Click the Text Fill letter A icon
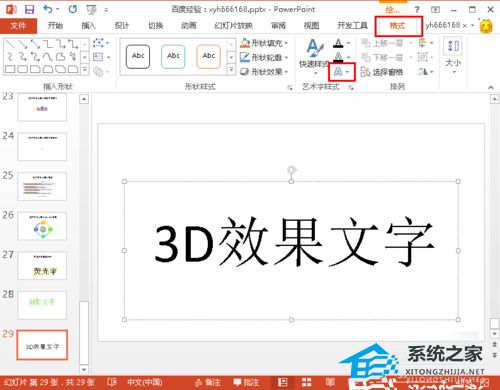This screenshot has width=500, height=390. pos(338,43)
